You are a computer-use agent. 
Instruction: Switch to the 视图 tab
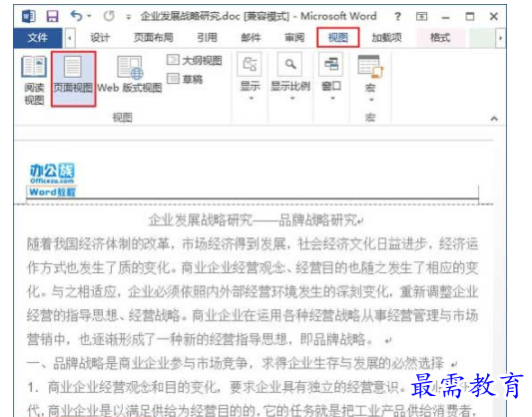point(338,37)
